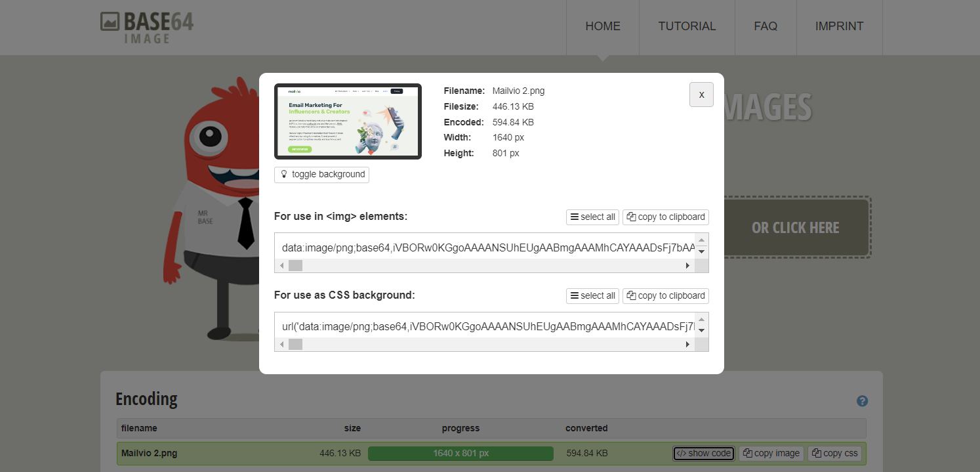Viewport: 980px width, 472px height.
Task: Open the Encoding help question mark icon
Action: [862, 400]
